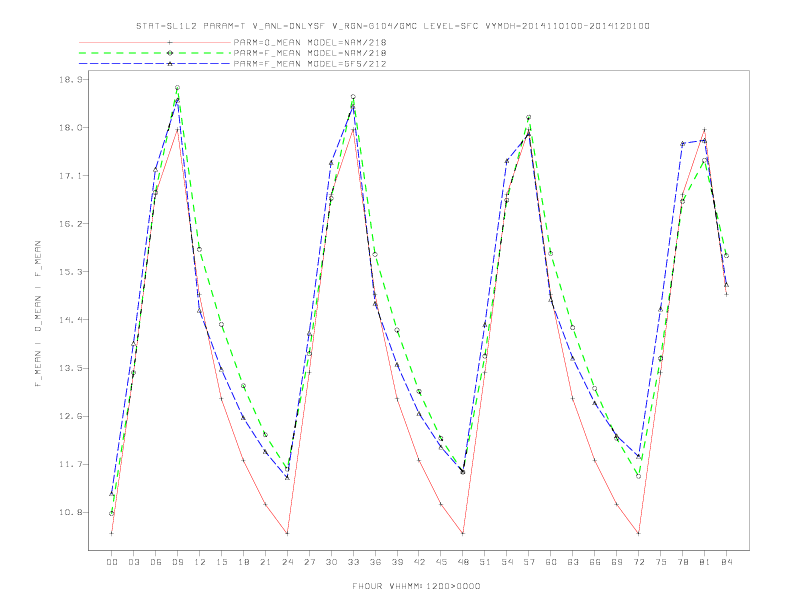This screenshot has height=612, width=792.
Task: Click the x-axis tick label 00
Action: pyautogui.click(x=112, y=562)
